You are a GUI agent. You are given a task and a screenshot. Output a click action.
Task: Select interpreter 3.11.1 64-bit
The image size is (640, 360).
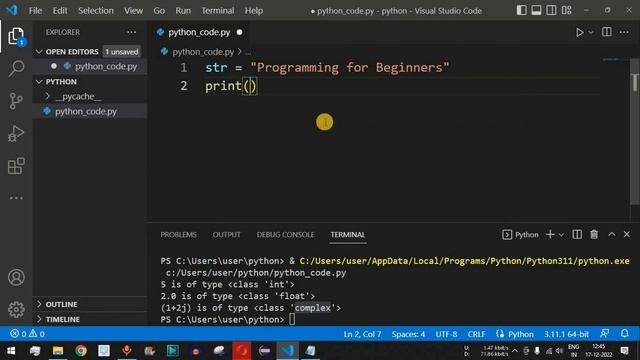click(x=566, y=334)
